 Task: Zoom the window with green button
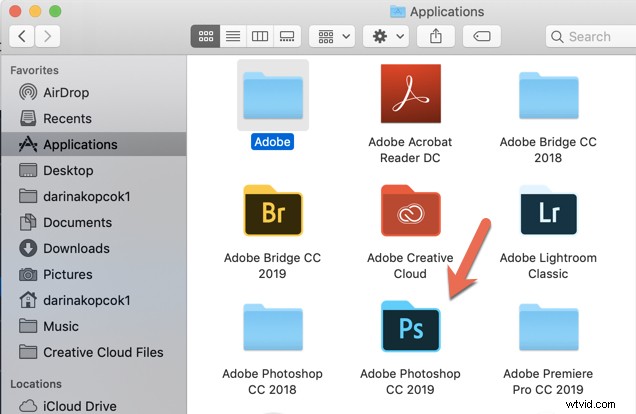[x=55, y=11]
